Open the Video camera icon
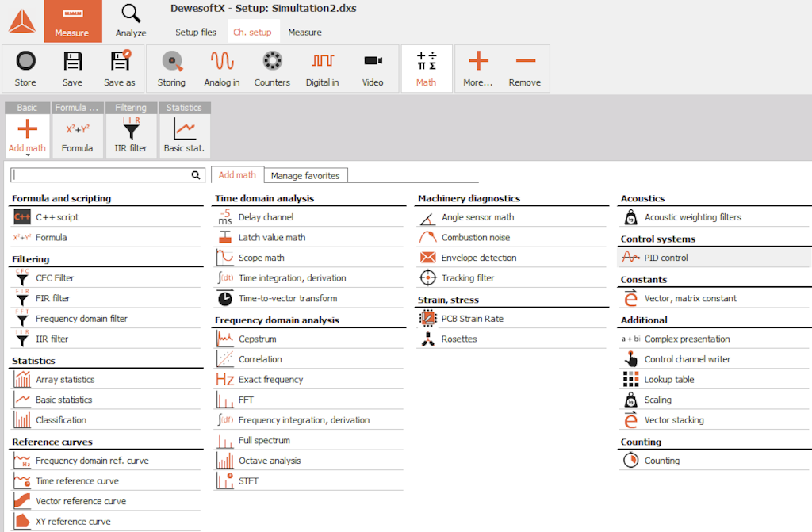This screenshot has height=532, width=812. (373, 60)
